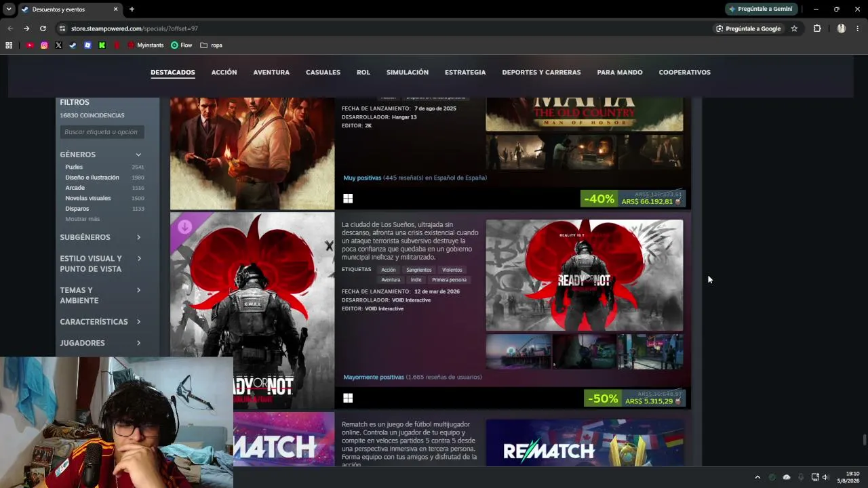This screenshot has height=488, width=868.
Task: Click the -50% ARS$ 5.315,29 price button
Action: click(x=635, y=399)
